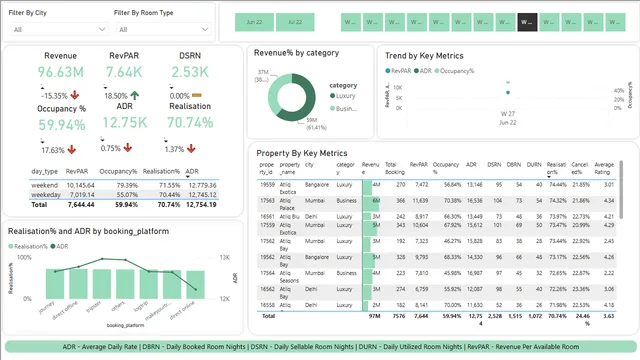
Task: Select the others bar in booking platform chart
Action: tap(125, 284)
